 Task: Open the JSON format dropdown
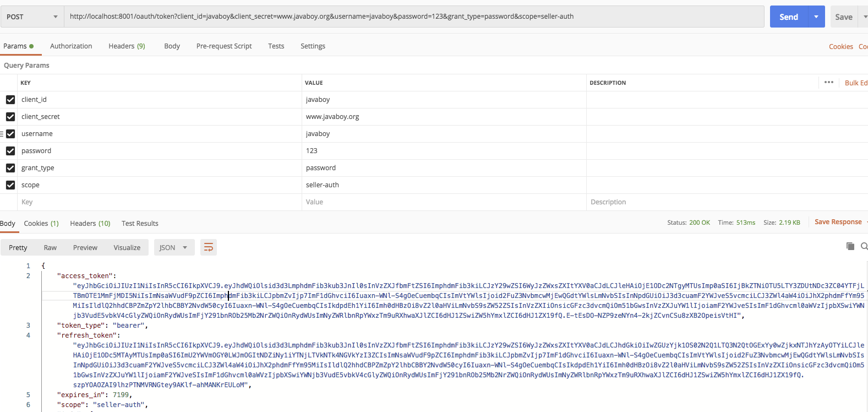[173, 248]
